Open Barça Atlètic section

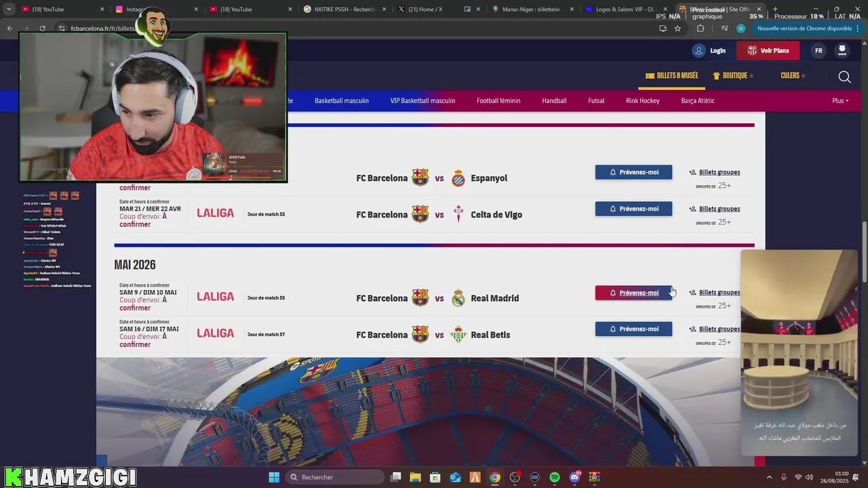[698, 100]
